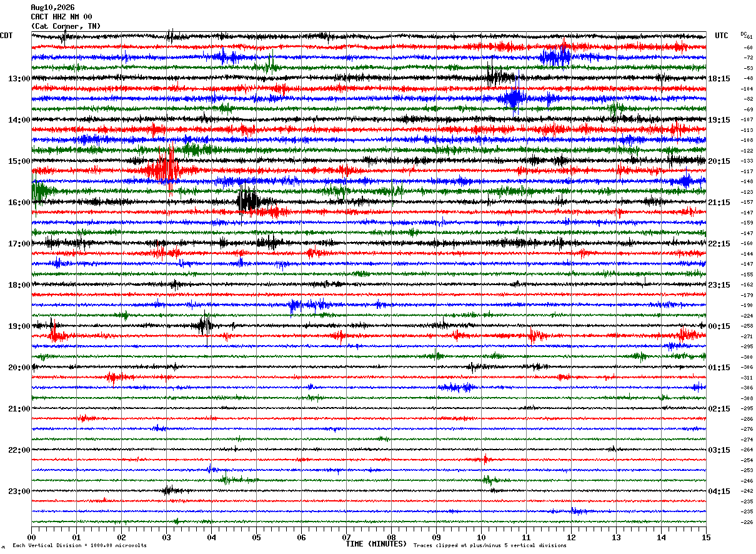Click minute tick label '05' on time axis
This screenshot has height=554, width=756.
tap(256, 538)
